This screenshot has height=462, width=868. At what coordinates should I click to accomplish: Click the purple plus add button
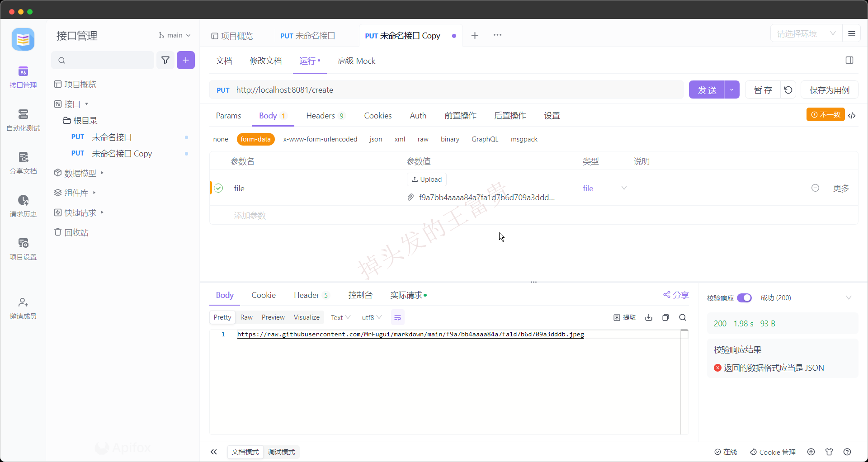coord(186,60)
